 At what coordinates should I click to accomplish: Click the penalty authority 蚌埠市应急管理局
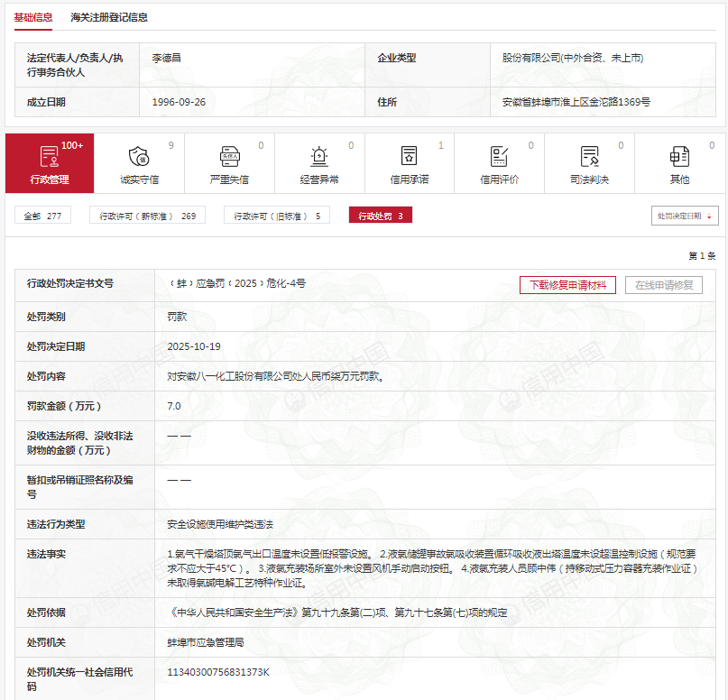205,643
